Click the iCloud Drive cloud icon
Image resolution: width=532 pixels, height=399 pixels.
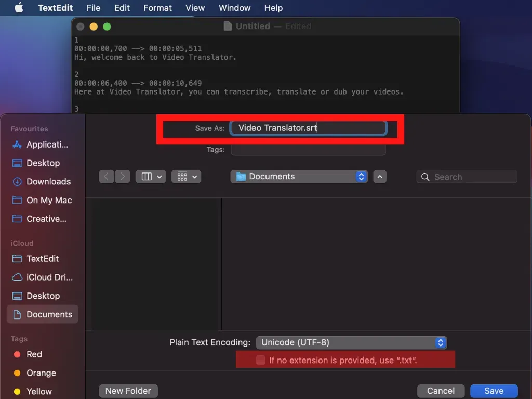pyautogui.click(x=17, y=277)
